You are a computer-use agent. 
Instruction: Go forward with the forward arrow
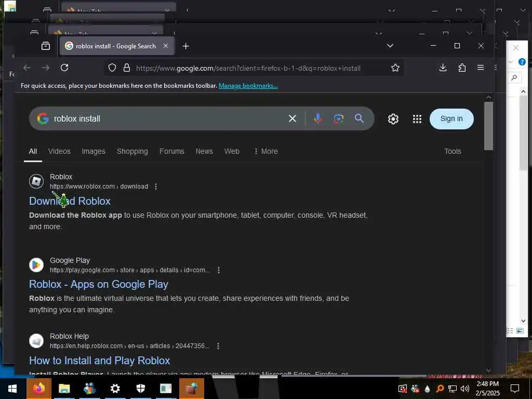pos(46,68)
